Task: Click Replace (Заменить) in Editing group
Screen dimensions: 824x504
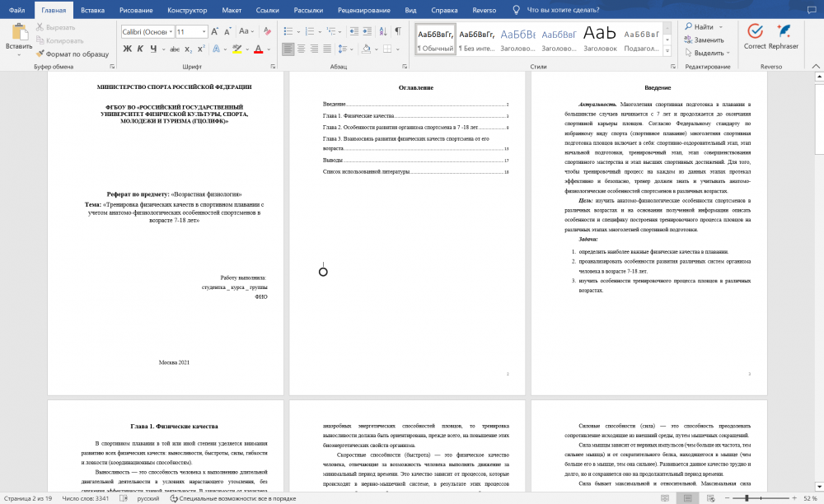Action: point(705,40)
